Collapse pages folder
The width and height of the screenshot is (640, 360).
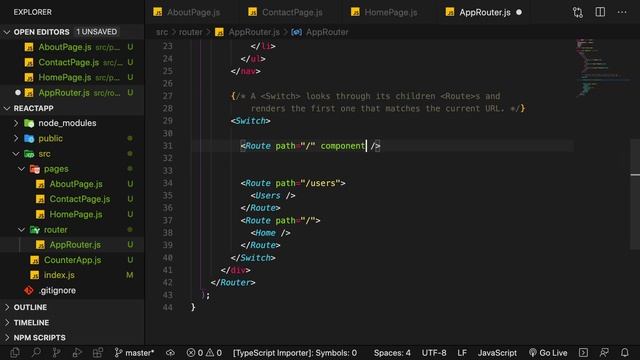click(22, 169)
